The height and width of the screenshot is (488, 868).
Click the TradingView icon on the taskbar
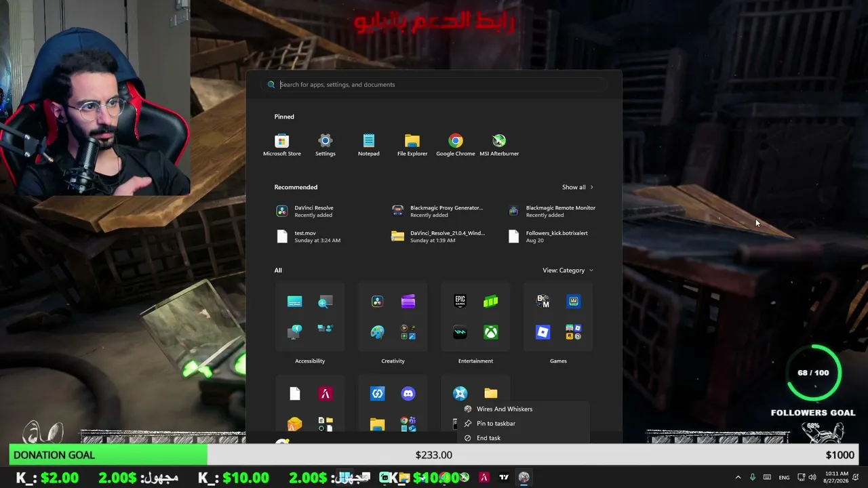tap(504, 477)
